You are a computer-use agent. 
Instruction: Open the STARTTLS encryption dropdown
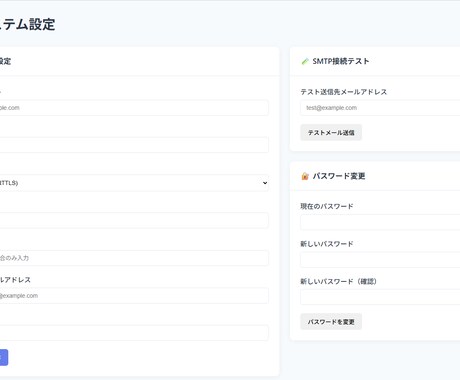[x=134, y=183]
